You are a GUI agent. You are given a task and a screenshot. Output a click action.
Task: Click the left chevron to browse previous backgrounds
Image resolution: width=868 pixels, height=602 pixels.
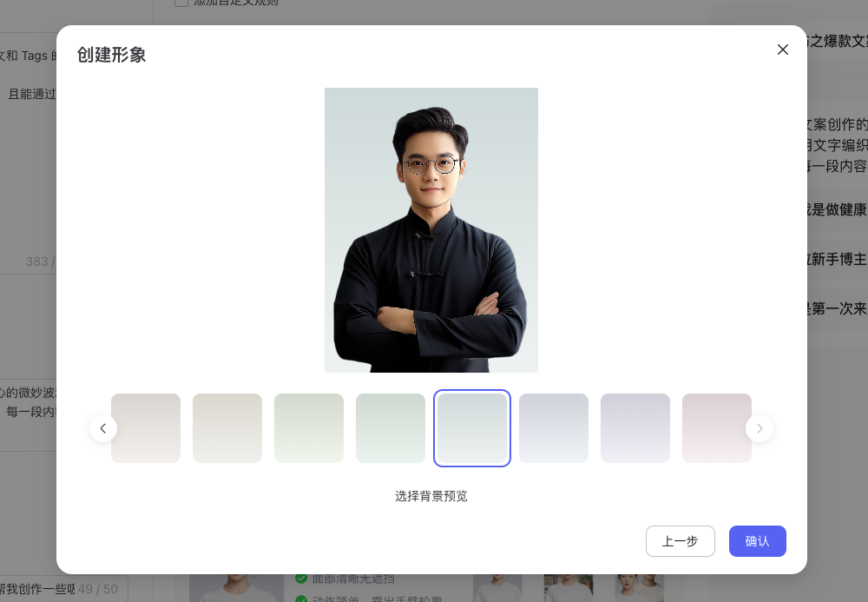(x=103, y=428)
